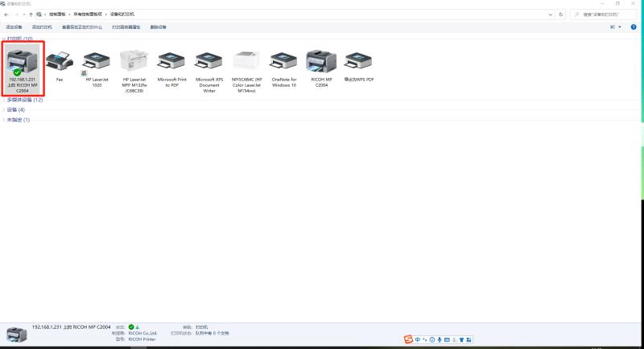Navigate to 所有控制面板项 in breadcrumb
The height and width of the screenshot is (349, 644).
pos(88,14)
